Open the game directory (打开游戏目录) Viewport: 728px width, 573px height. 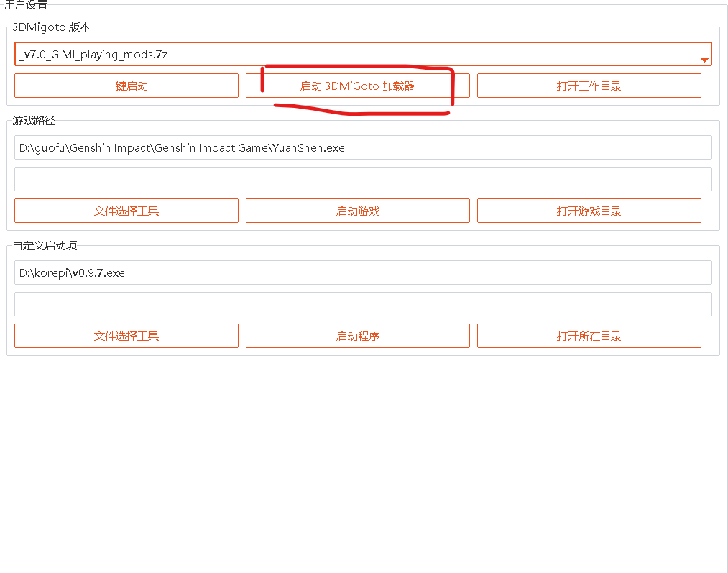coord(589,211)
